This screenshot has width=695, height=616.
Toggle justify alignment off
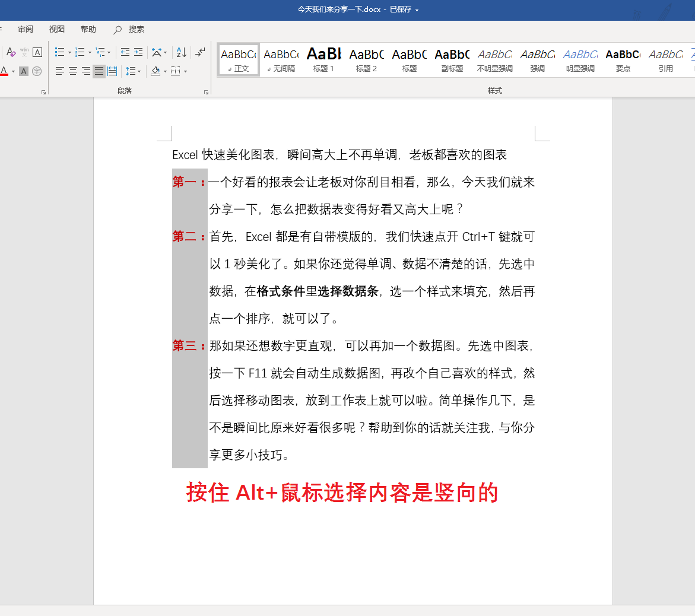coord(99,71)
